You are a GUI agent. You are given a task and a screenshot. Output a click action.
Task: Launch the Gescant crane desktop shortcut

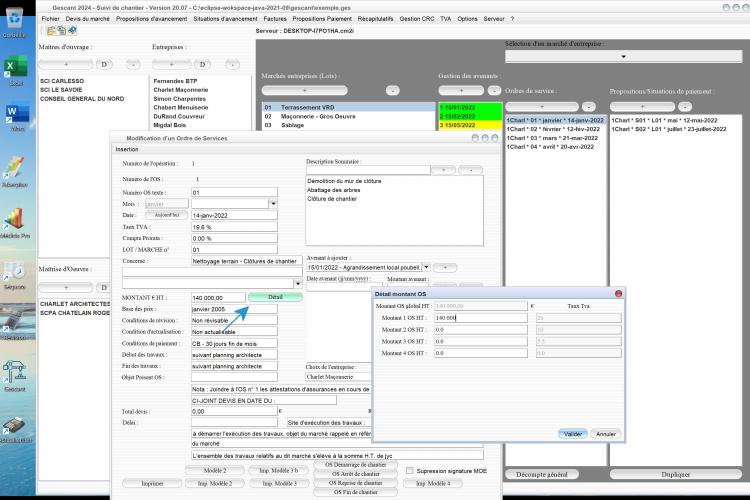coord(14,376)
